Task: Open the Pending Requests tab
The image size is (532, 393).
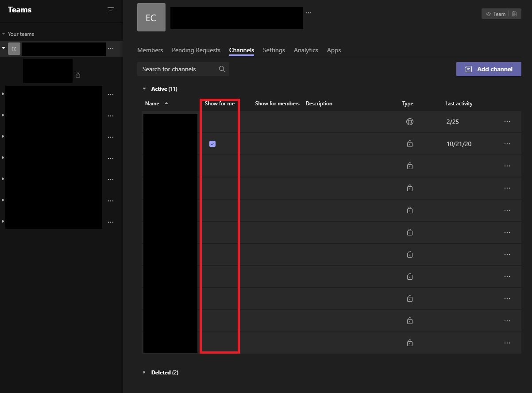Action: pos(196,50)
